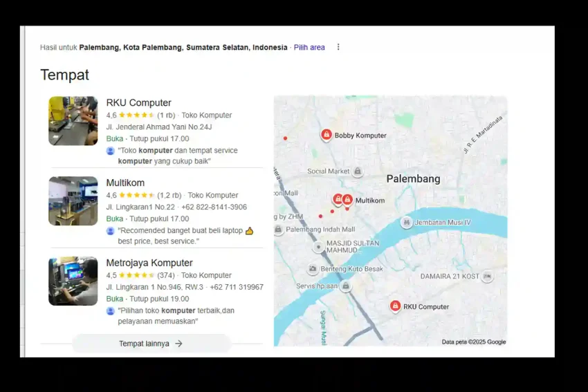Click the Bobby Komputer map pin
Viewport: 588px width, 392px height.
point(327,135)
